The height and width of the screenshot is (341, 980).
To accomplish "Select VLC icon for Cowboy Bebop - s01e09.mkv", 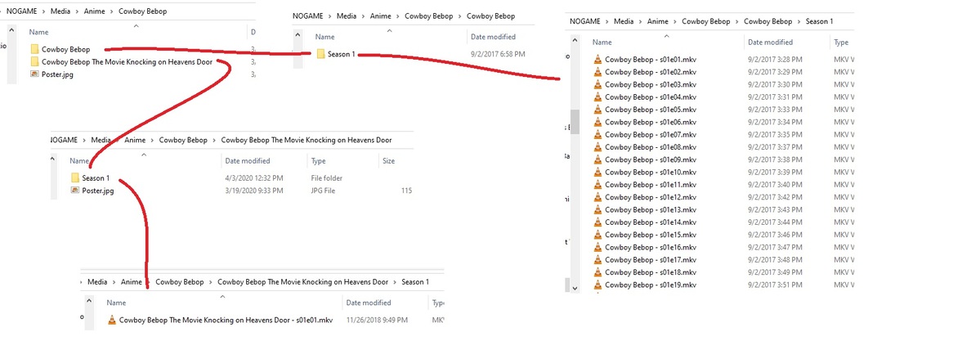I will [598, 159].
